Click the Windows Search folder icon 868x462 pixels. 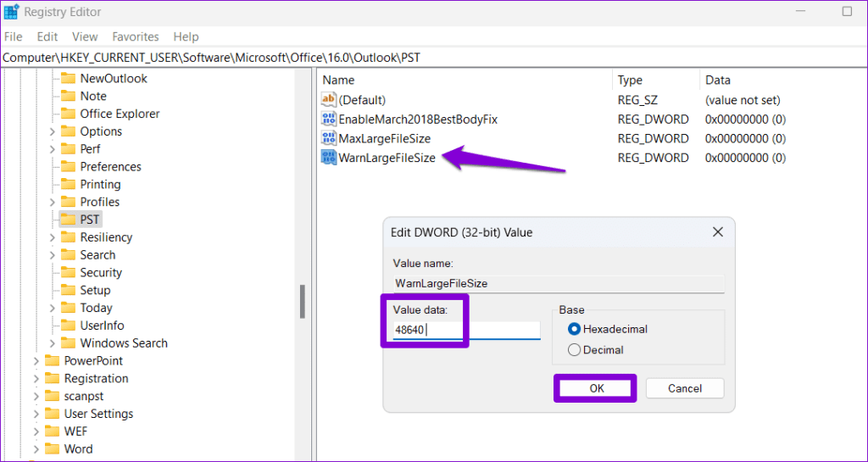coord(68,343)
